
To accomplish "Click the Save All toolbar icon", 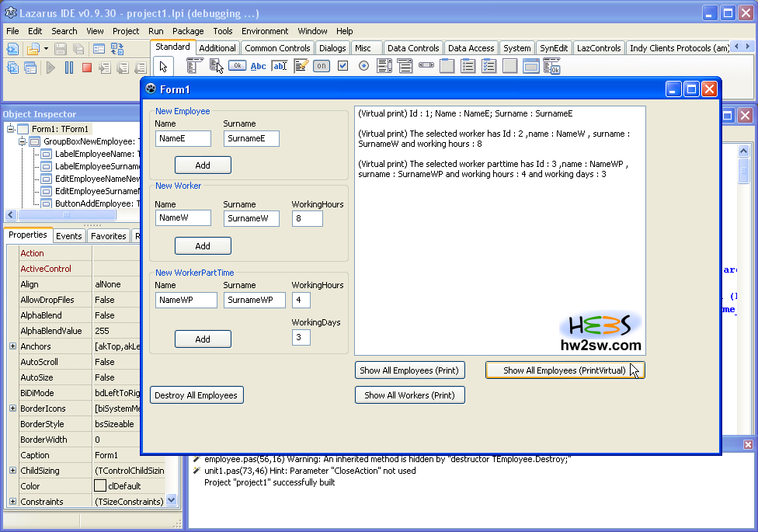I will pyautogui.click(x=78, y=49).
